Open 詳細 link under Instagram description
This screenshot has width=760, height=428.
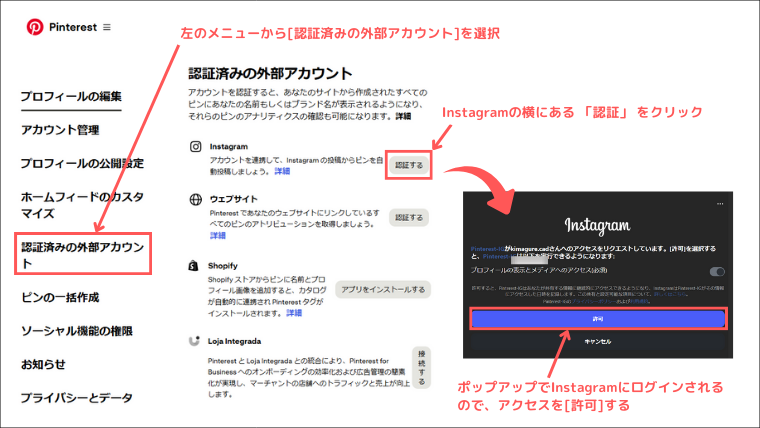[x=282, y=171]
